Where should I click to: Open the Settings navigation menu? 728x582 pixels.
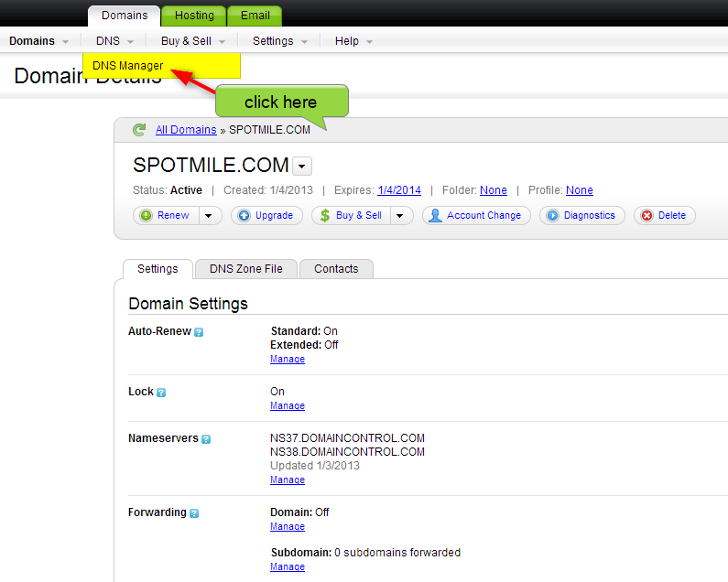point(280,41)
